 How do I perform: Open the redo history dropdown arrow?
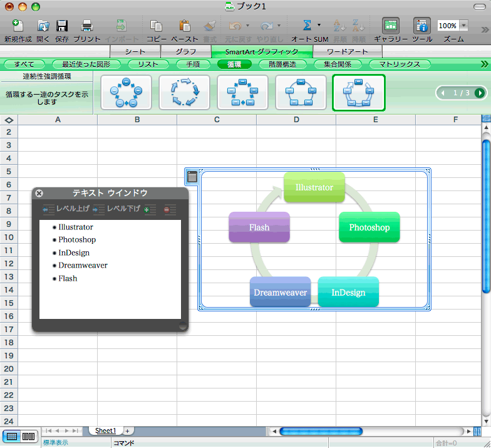tap(279, 25)
